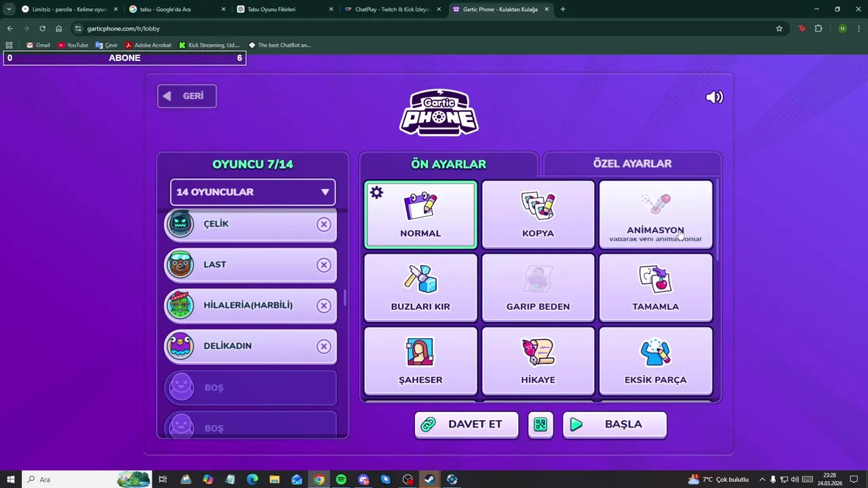Click the DAVET ET invite button

467,424
